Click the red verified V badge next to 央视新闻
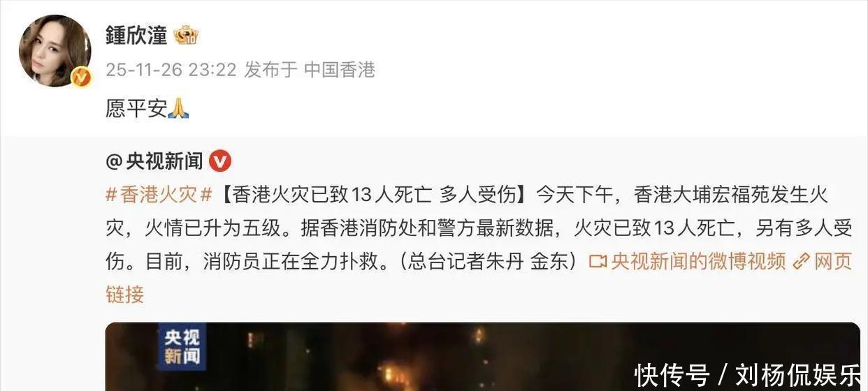This screenshot has width=868, height=391. [x=220, y=162]
